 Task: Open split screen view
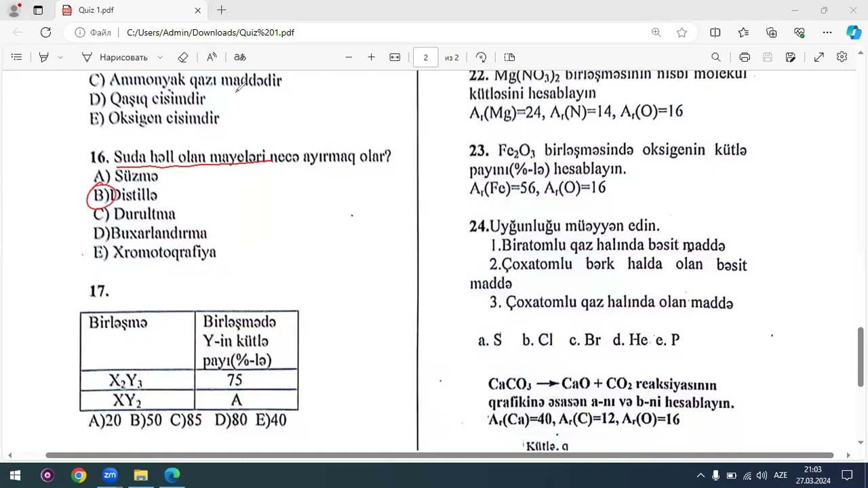pos(715,32)
